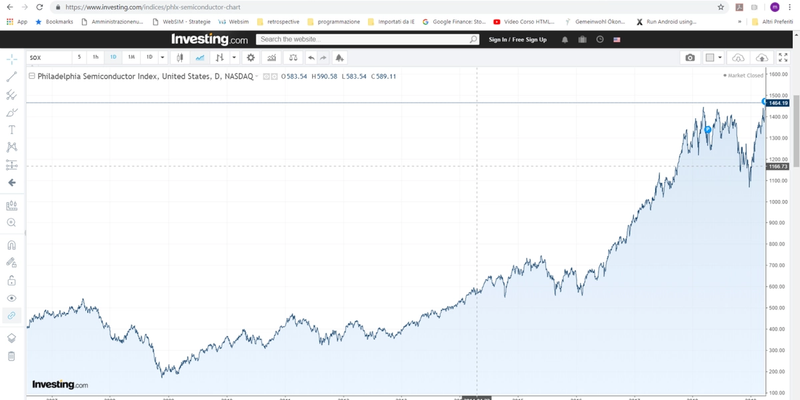Switch to candlestick chart style
Viewport: 800px width, 400px height.
tap(180, 58)
